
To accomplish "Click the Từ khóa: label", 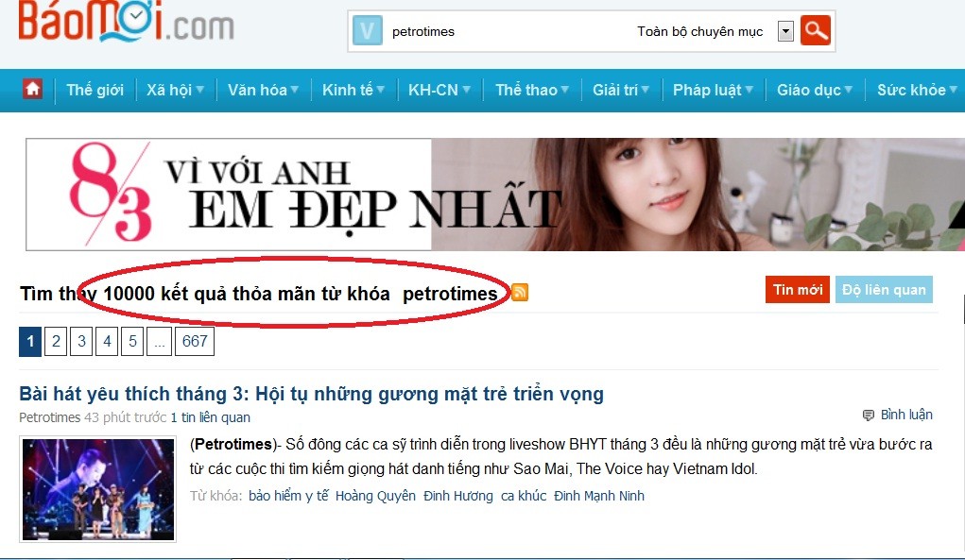I will 216,496.
